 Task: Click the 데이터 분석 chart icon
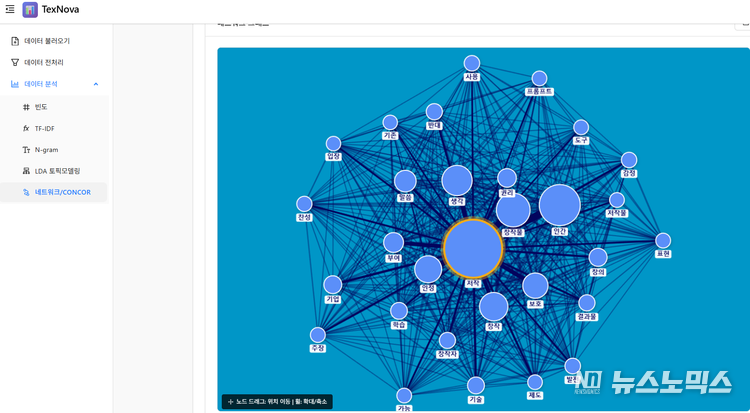tap(15, 84)
